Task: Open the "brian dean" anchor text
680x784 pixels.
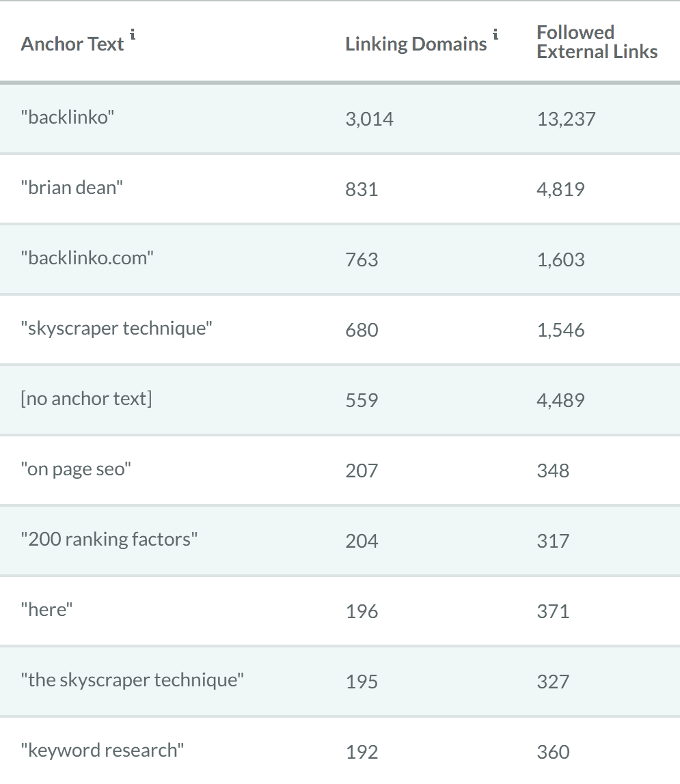Action: click(72, 188)
